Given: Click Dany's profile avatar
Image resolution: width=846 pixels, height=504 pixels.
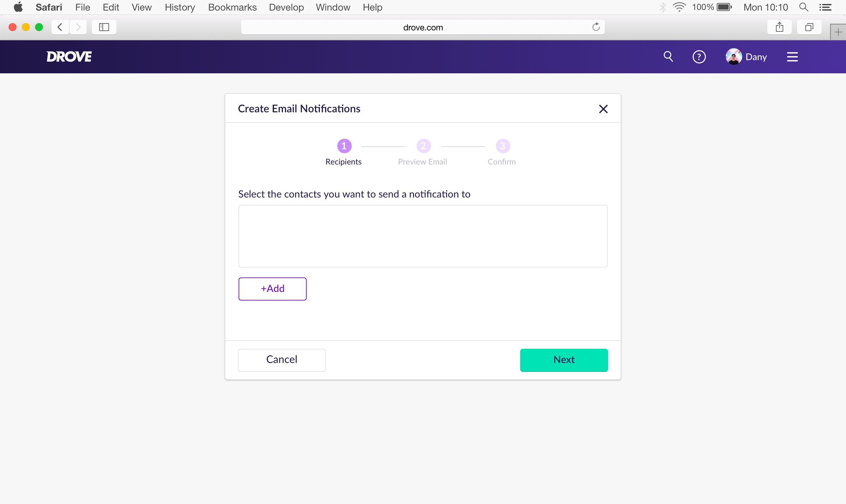Looking at the screenshot, I should click(x=734, y=56).
